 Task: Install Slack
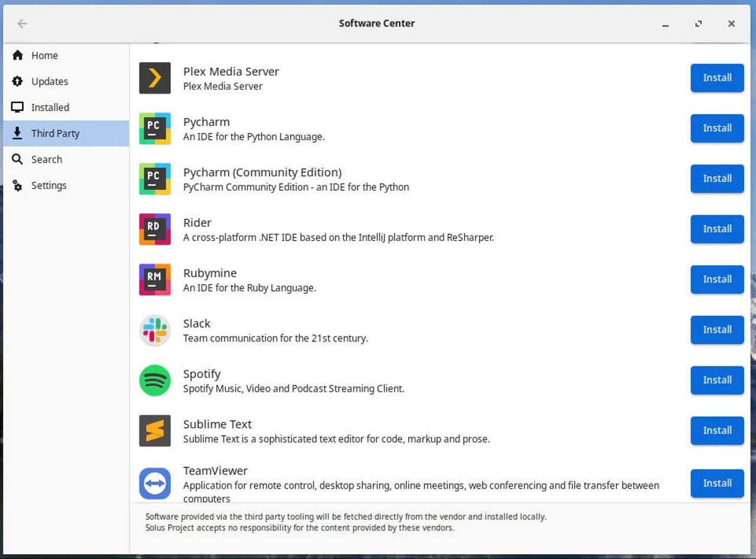[717, 330]
